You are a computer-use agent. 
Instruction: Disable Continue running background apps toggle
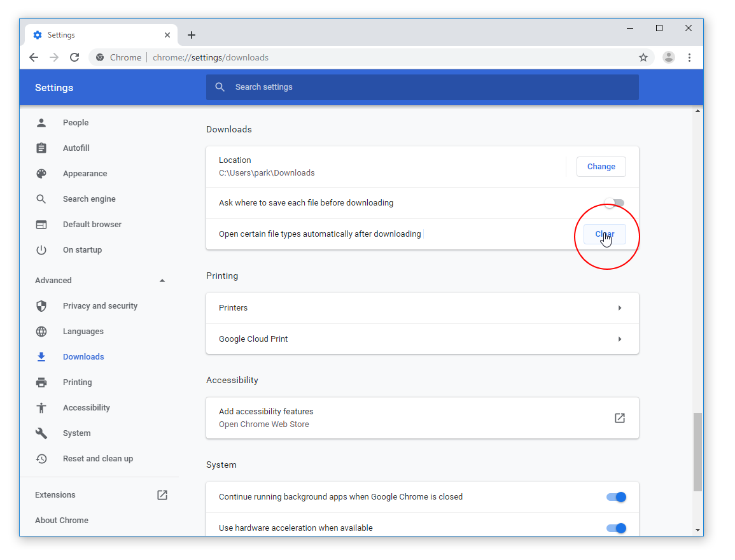click(616, 497)
